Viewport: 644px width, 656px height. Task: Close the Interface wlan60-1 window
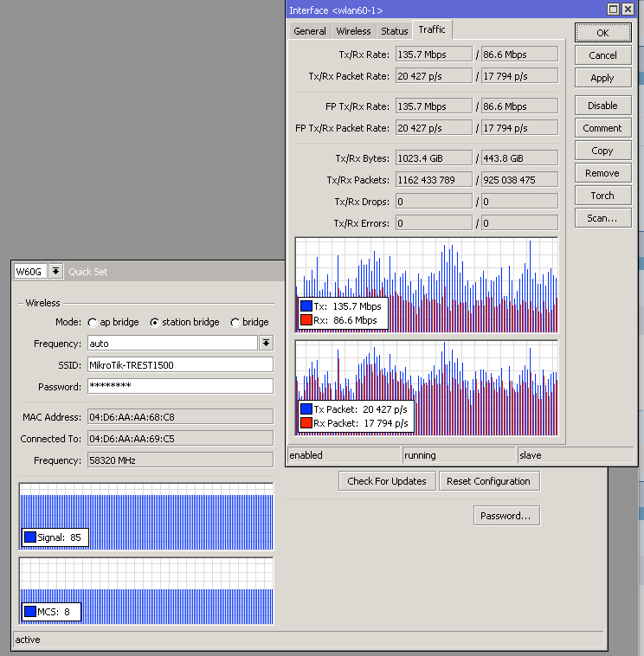pos(628,10)
